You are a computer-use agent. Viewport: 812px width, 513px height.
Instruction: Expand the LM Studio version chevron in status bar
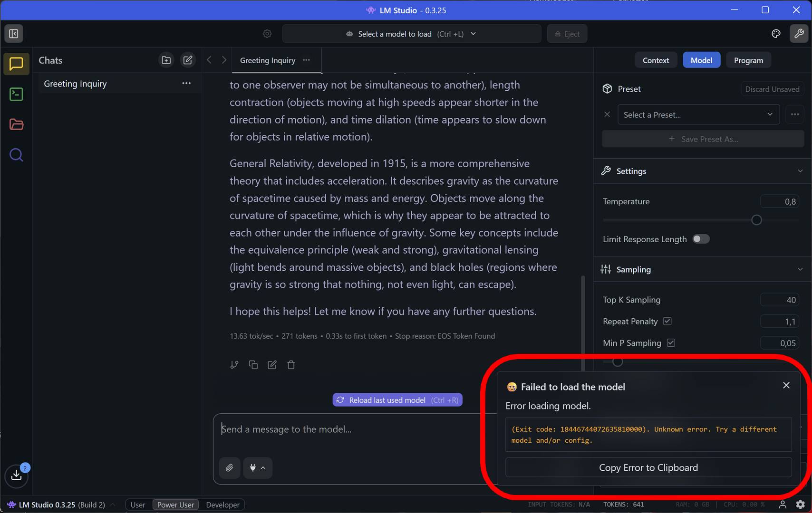(113, 504)
